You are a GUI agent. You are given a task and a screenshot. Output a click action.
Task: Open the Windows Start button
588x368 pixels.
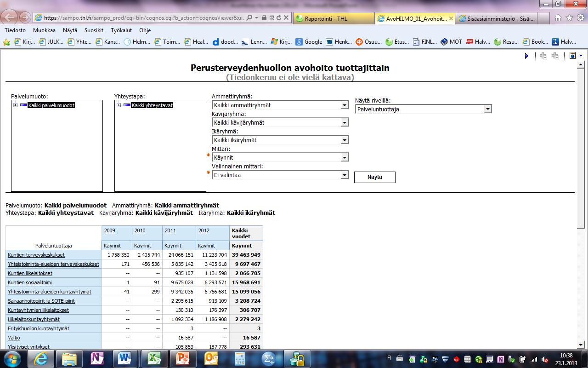(12, 358)
